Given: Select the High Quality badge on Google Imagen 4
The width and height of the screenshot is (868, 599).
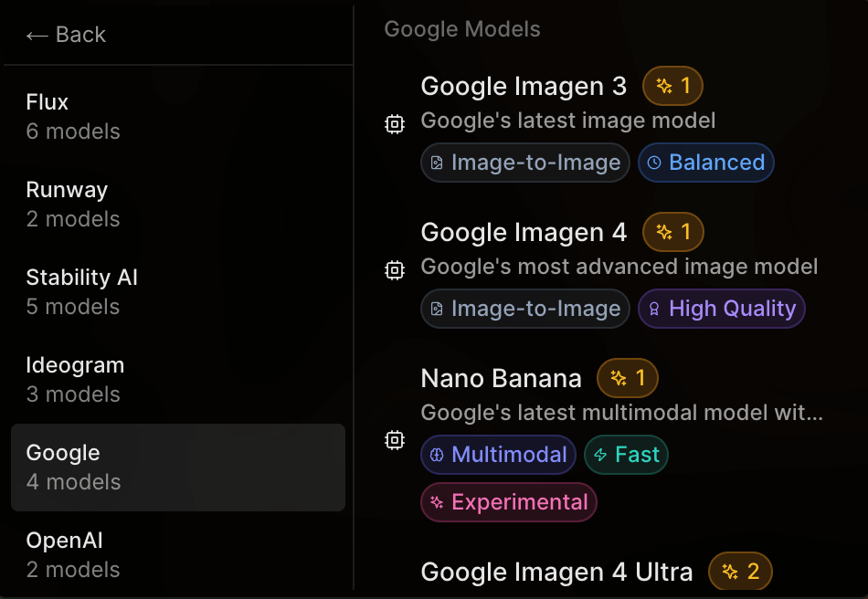Looking at the screenshot, I should tap(722, 309).
